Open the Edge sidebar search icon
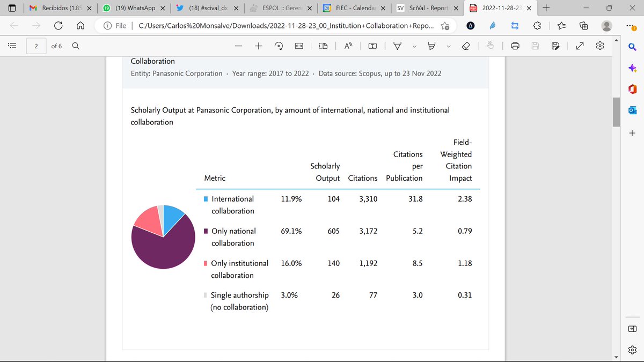The width and height of the screenshot is (644, 362). click(x=632, y=48)
